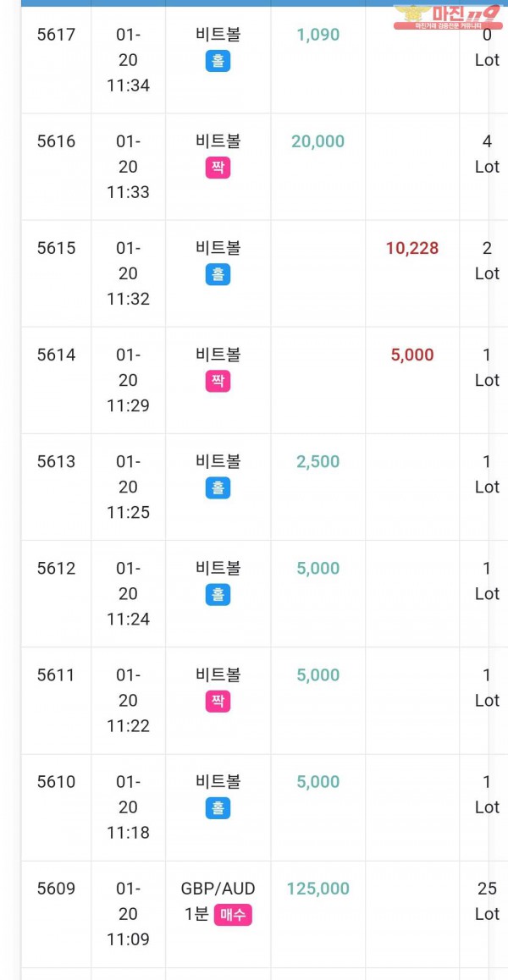Image resolution: width=508 pixels, height=980 pixels.
Task: Click the red 5,000 loss amount
Action: tap(412, 355)
